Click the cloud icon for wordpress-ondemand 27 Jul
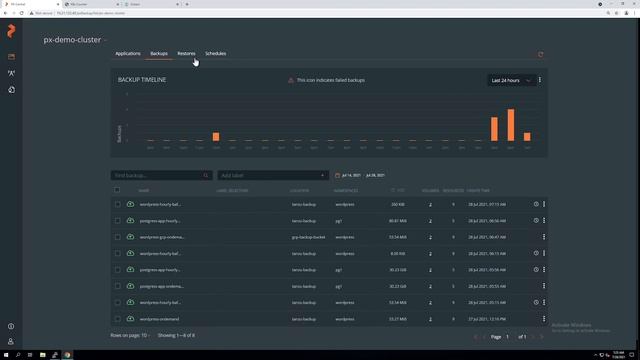 [130, 319]
